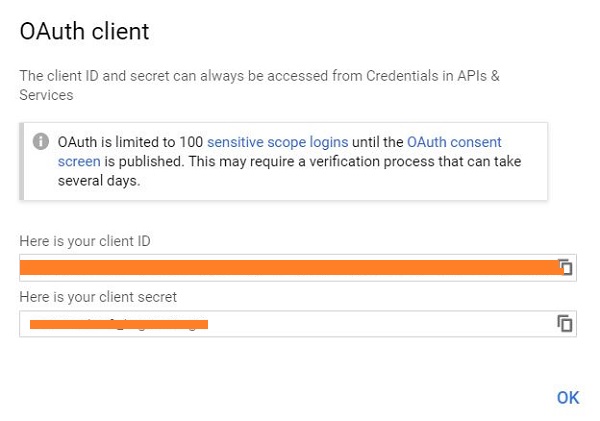
Task: Click inside the client secret field
Action: coord(380,323)
